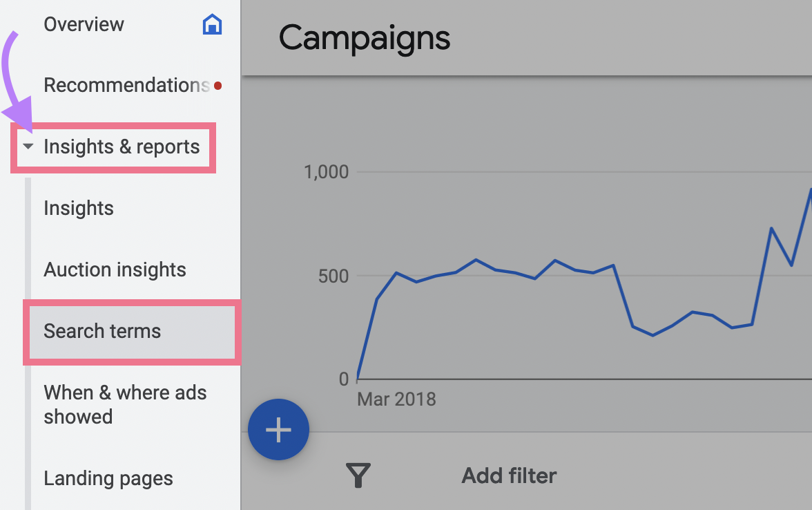Click the blue trend line on the chart
This screenshot has width=812, height=510.
483,270
